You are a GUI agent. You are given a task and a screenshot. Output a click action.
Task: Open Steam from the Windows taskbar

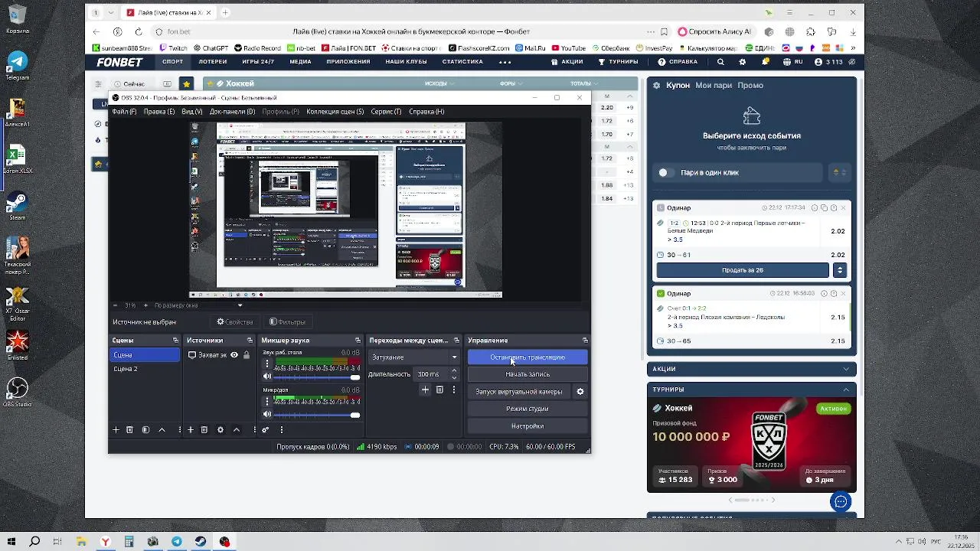click(x=201, y=542)
